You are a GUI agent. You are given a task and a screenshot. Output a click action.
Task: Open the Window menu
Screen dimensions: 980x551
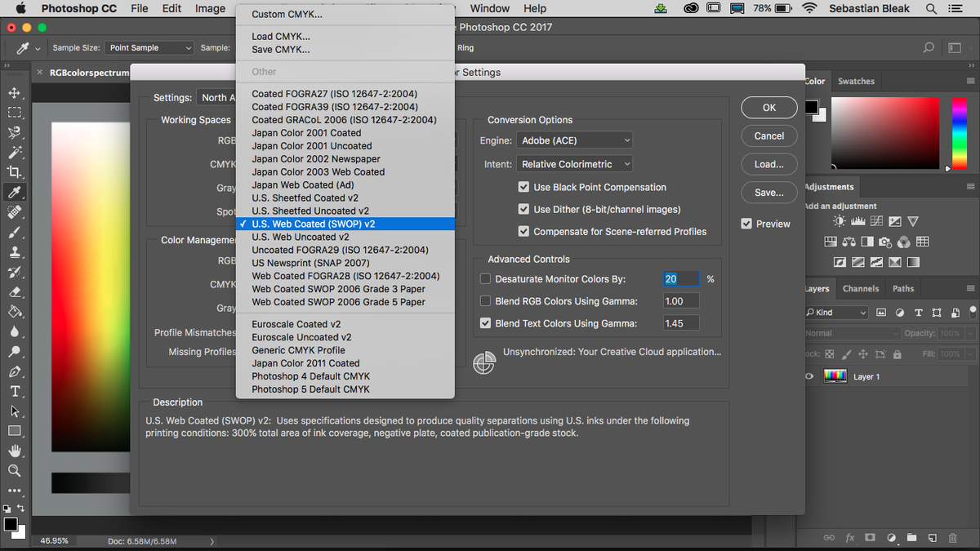[489, 8]
